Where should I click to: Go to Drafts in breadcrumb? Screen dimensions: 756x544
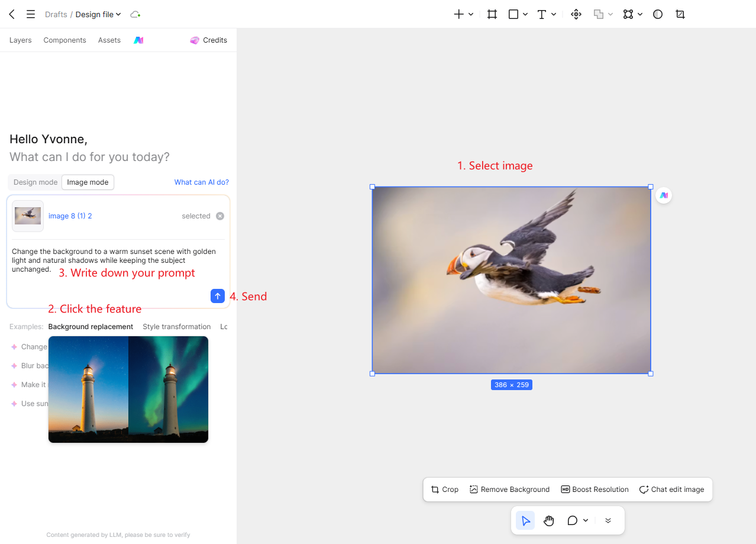tap(56, 14)
